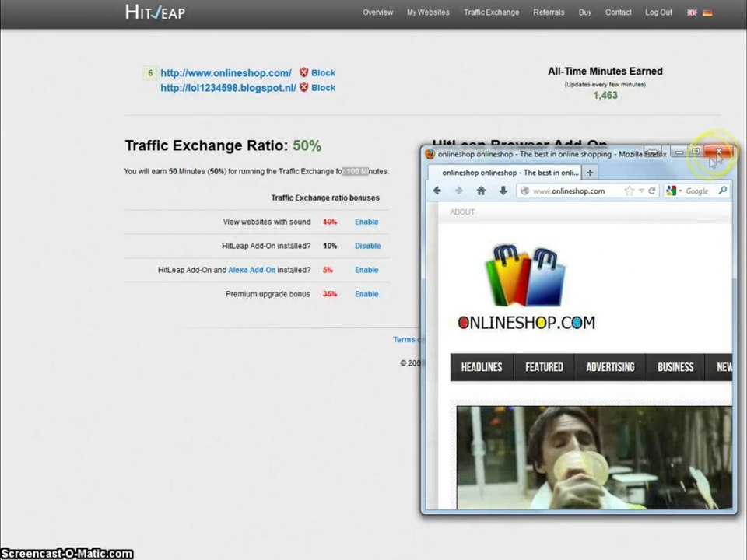
Task: Click the 1,463 minutes earned value
Action: point(605,95)
